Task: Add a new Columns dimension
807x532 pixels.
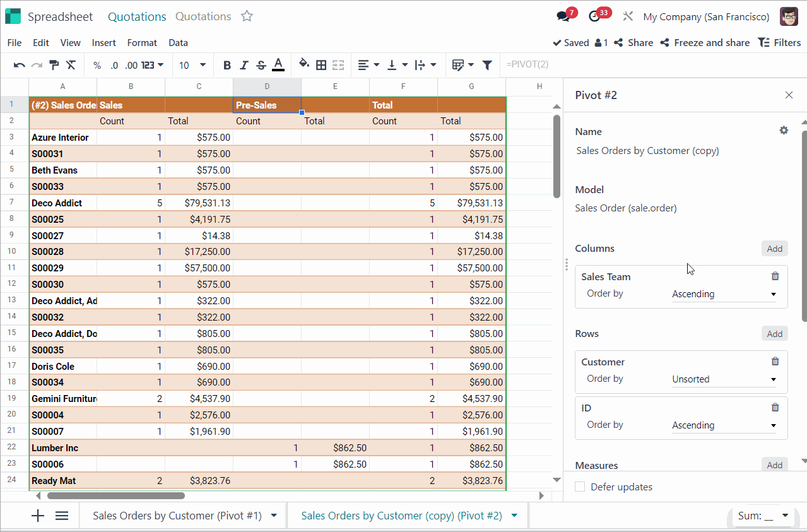Action: [x=775, y=249]
